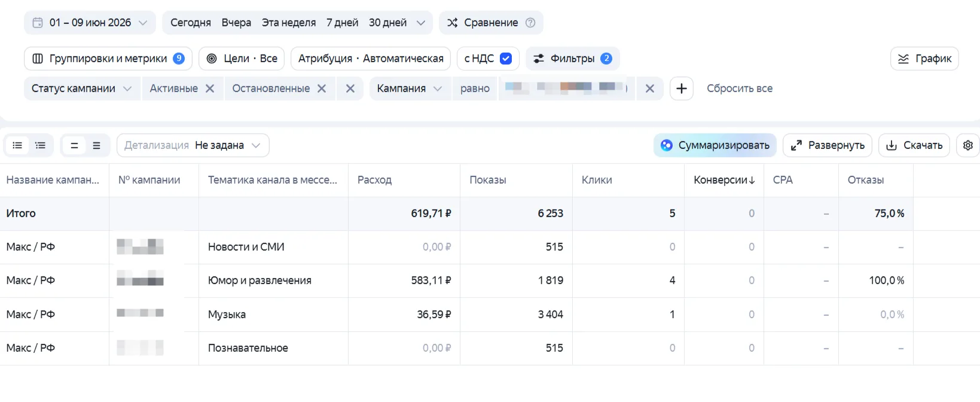The height and width of the screenshot is (402, 980).
Task: Sort by № кампании column header
Action: (x=149, y=180)
